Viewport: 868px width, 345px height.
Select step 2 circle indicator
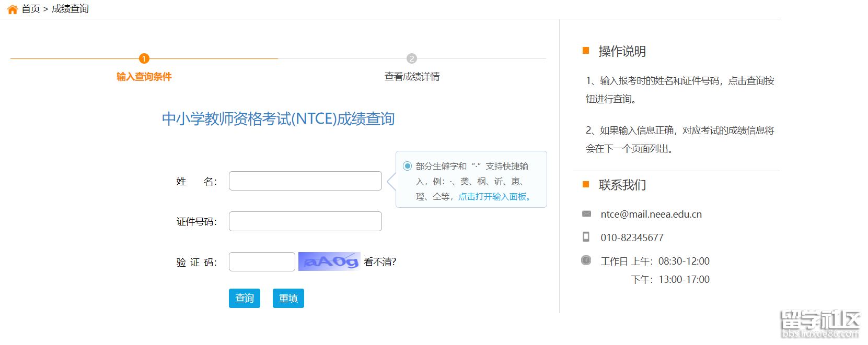pos(412,58)
